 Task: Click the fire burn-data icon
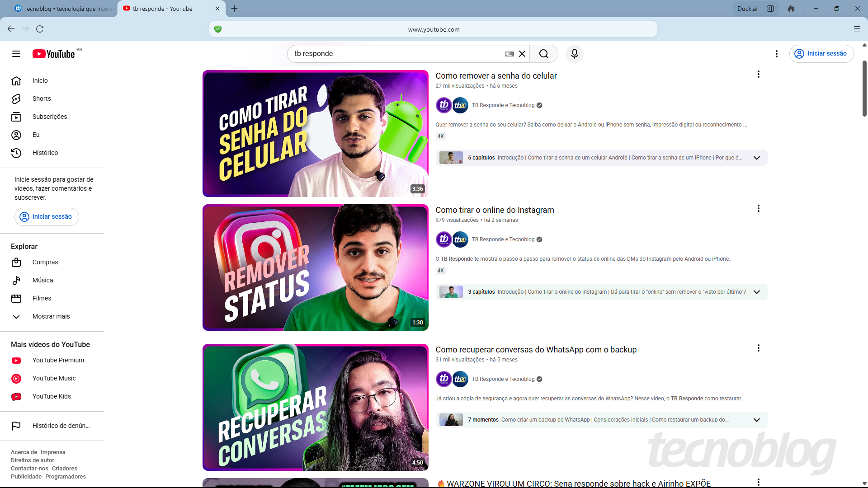click(791, 9)
